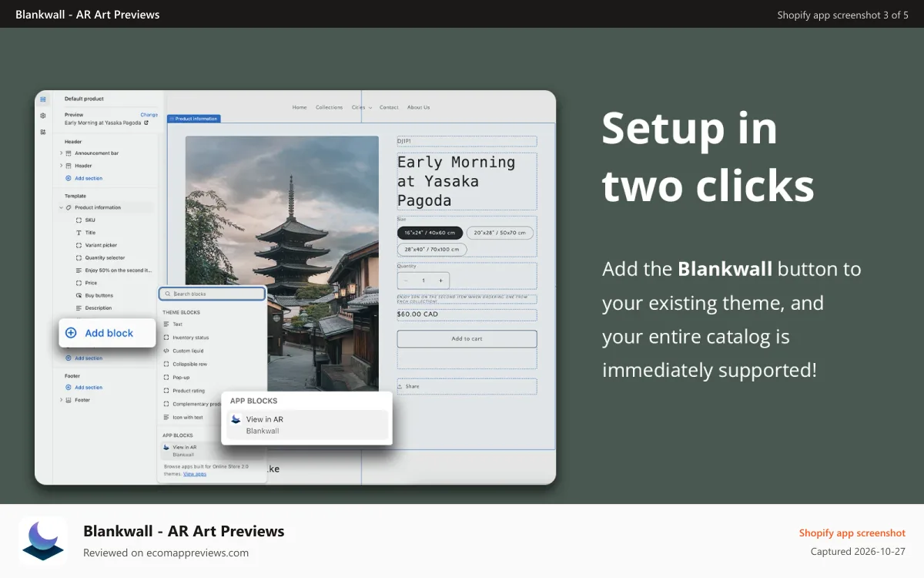Click the magnifier icon in Search blocks
The height and width of the screenshot is (578, 924).
coord(167,294)
